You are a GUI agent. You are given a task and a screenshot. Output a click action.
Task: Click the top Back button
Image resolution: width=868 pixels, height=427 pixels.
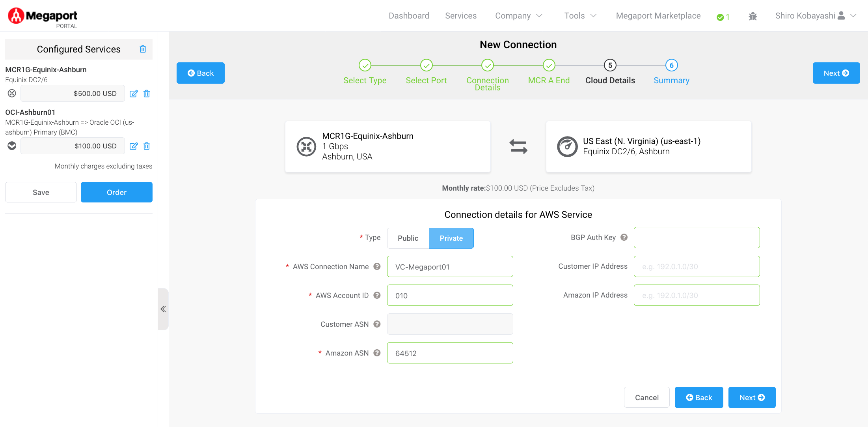click(x=201, y=73)
